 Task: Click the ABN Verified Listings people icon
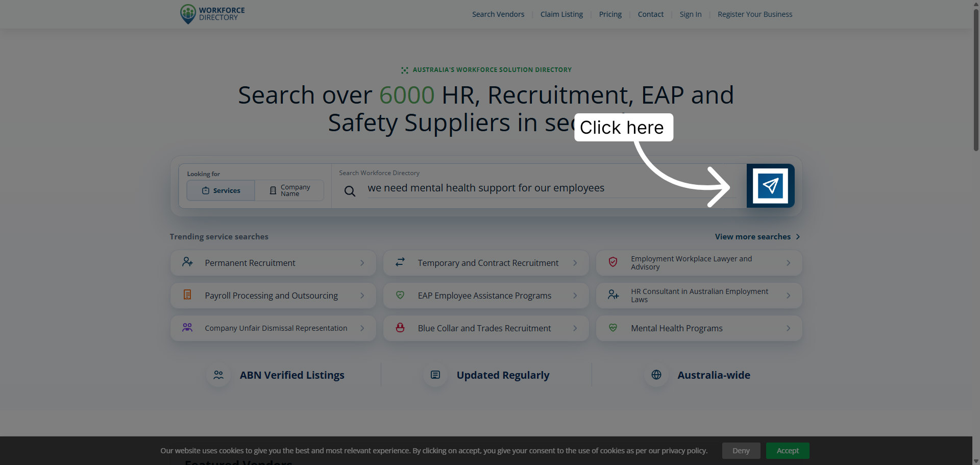[218, 375]
